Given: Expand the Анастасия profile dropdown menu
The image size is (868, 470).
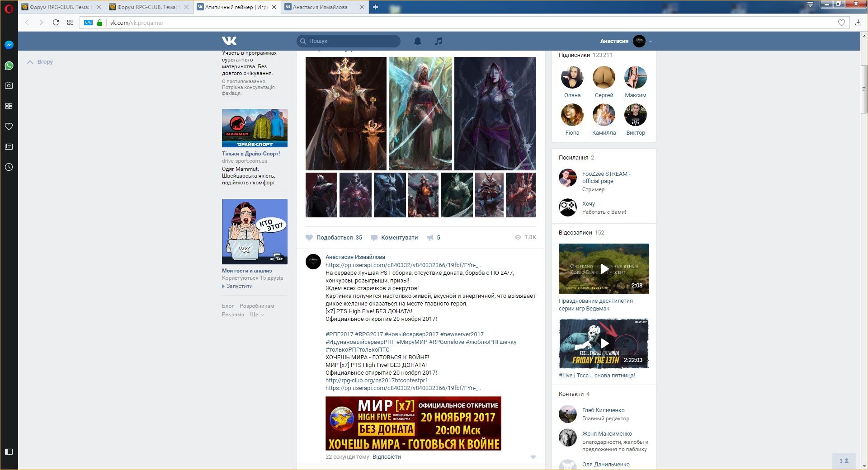Looking at the screenshot, I should [626, 41].
